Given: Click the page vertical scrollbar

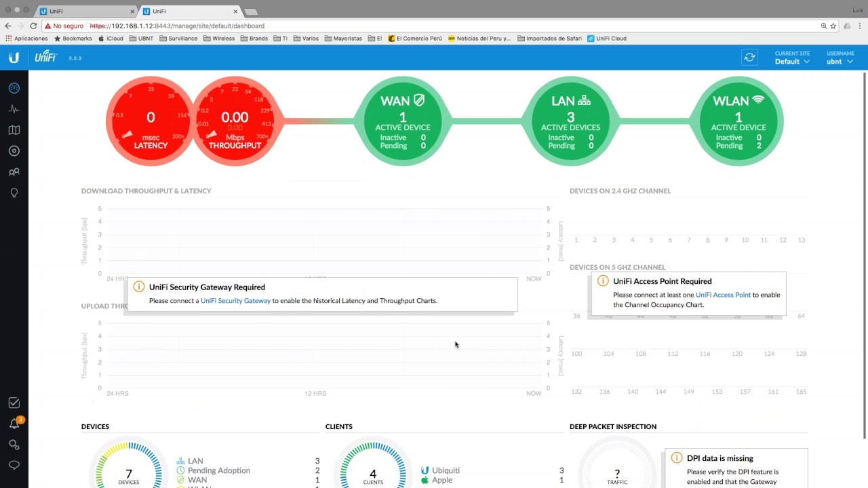Looking at the screenshot, I should click(x=865, y=254).
